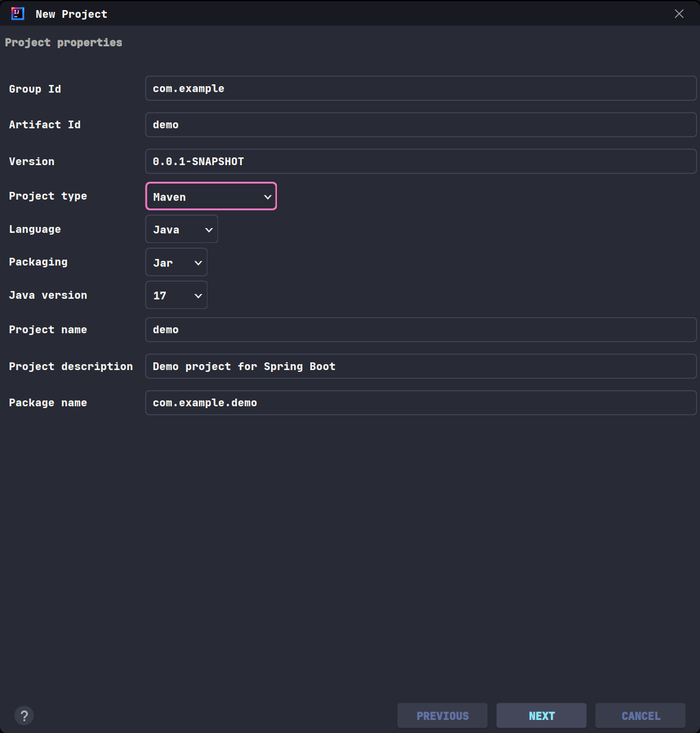Click the NEXT button

[541, 716]
